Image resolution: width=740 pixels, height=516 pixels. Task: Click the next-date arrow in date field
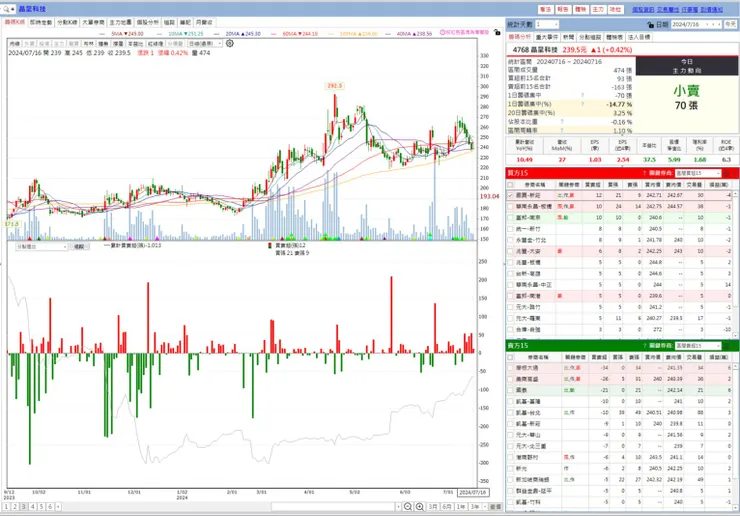719,24
